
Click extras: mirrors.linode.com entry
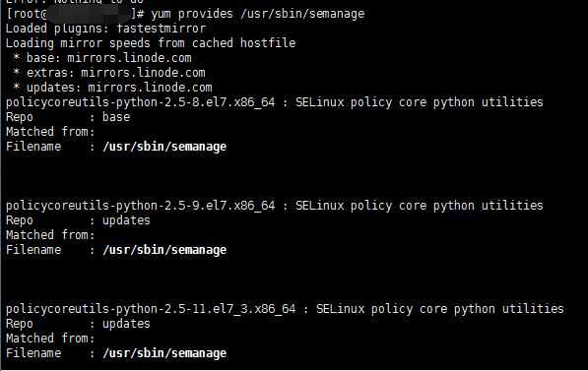[x=116, y=73]
